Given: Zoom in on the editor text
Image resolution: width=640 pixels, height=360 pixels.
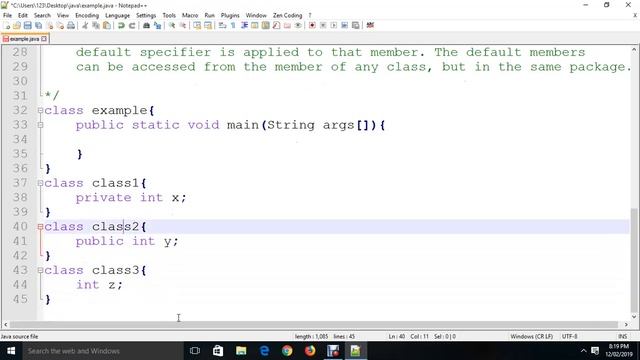Looking at the screenshot, I should click(171, 25).
